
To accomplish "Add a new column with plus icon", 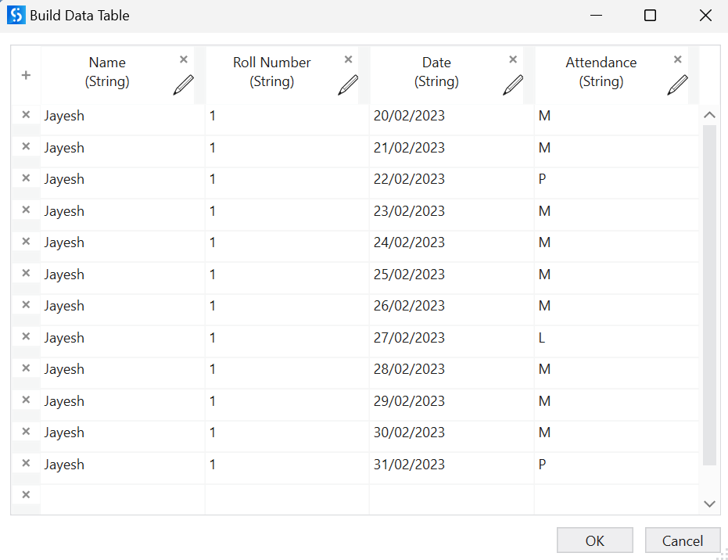I will 26,75.
